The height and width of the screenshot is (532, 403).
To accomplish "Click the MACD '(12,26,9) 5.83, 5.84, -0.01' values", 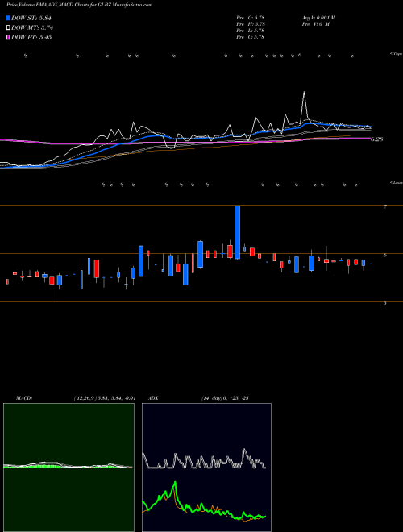I will (x=105, y=398).
